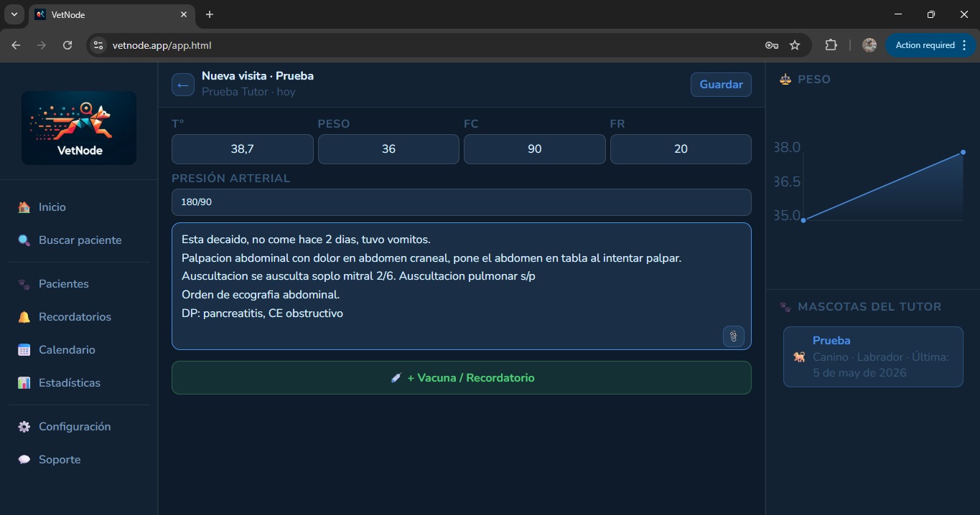The height and width of the screenshot is (515, 980).
Task: Click "Prueba Tutor · hoy" subtitle
Action: 248,92
